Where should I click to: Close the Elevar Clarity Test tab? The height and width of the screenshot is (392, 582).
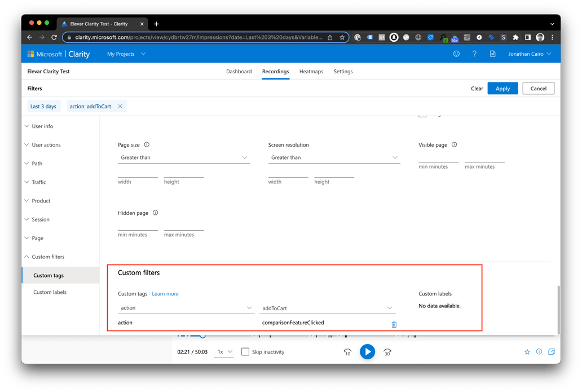click(142, 24)
